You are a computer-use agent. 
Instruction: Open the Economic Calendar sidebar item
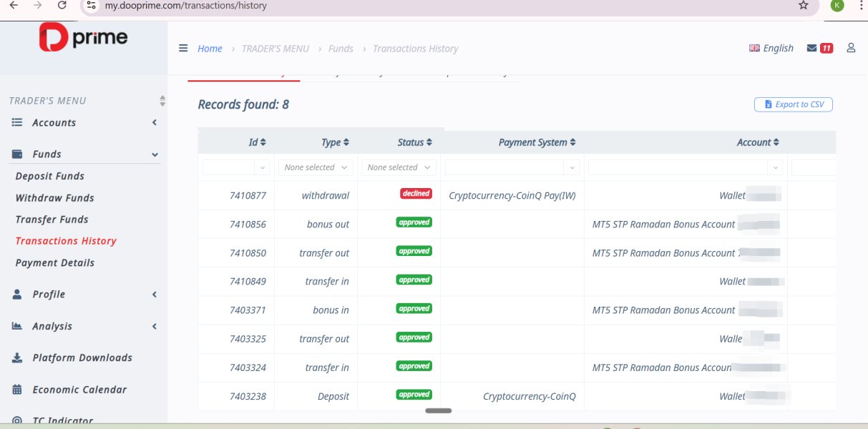click(x=79, y=390)
